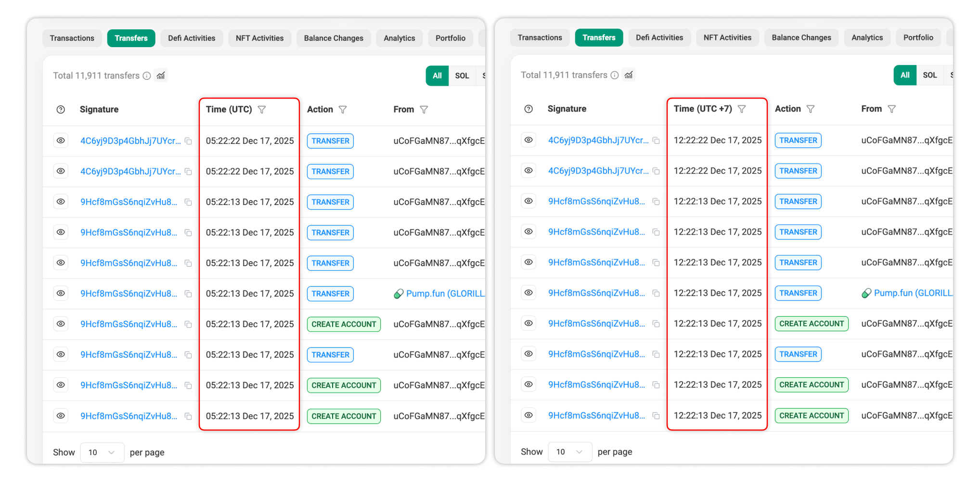Click the chart icon beside left panel's total transfers

[x=161, y=76]
